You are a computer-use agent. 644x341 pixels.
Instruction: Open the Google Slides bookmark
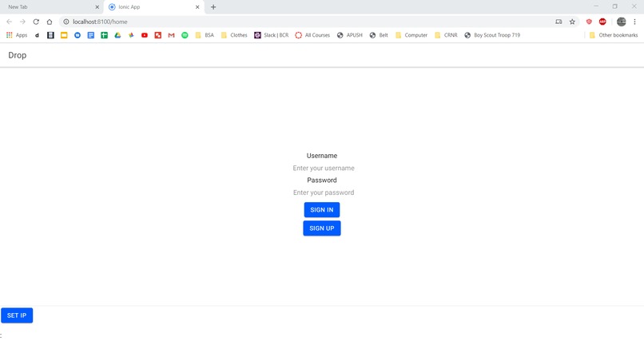(x=64, y=35)
